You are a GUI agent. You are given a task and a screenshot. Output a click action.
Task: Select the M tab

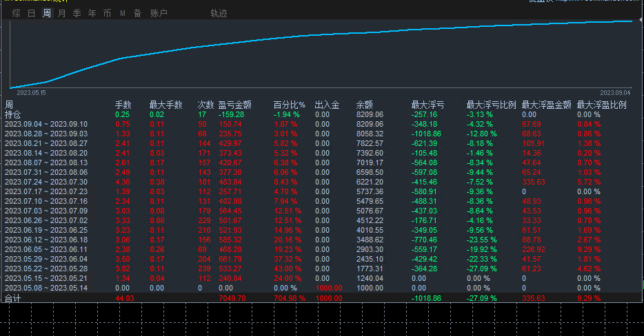click(123, 13)
